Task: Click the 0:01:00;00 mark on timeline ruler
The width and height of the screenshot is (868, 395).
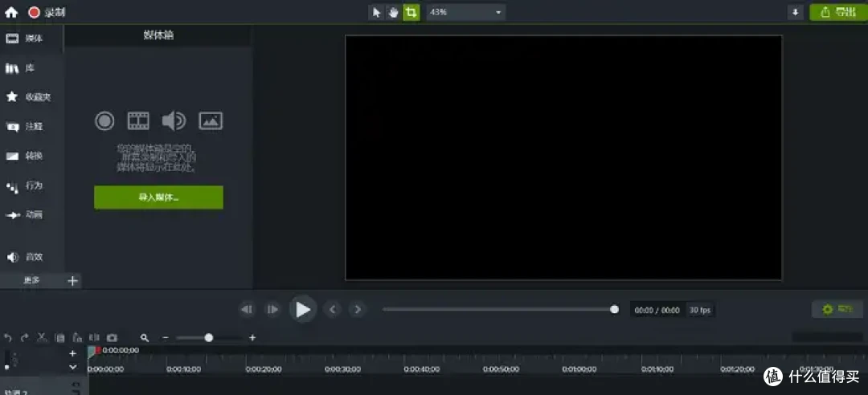Action: 580,369
